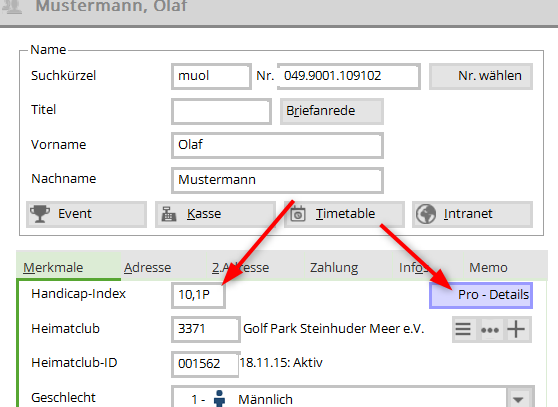Expand the Geschlecht dropdown arrow
558x407 pixels.
pyautogui.click(x=518, y=399)
